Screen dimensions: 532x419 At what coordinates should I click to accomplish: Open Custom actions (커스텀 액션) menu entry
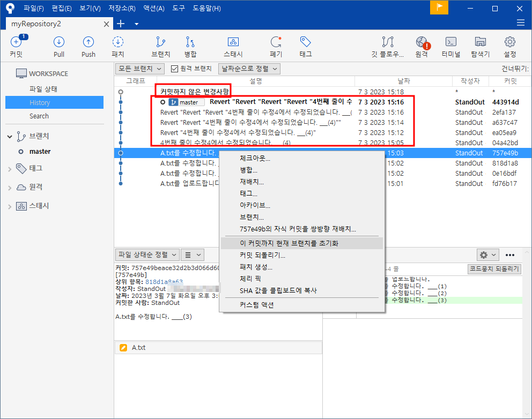point(301,305)
